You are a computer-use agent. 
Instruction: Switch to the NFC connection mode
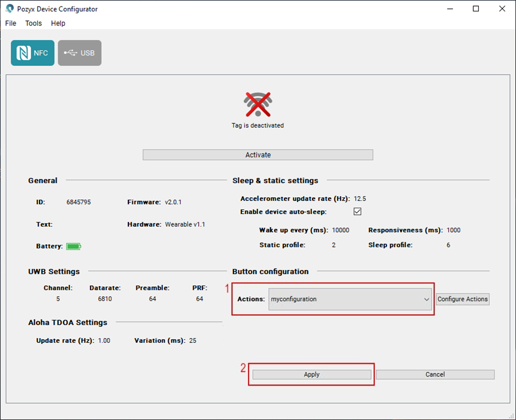click(32, 53)
